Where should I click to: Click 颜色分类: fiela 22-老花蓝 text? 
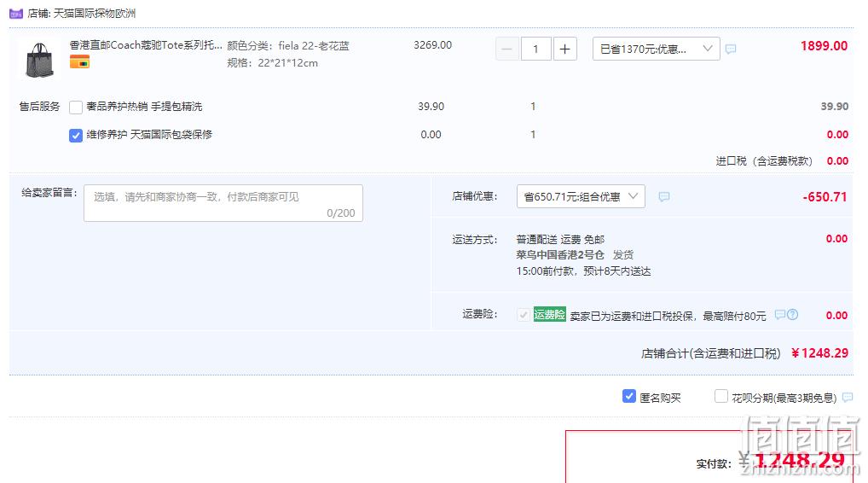pos(288,46)
